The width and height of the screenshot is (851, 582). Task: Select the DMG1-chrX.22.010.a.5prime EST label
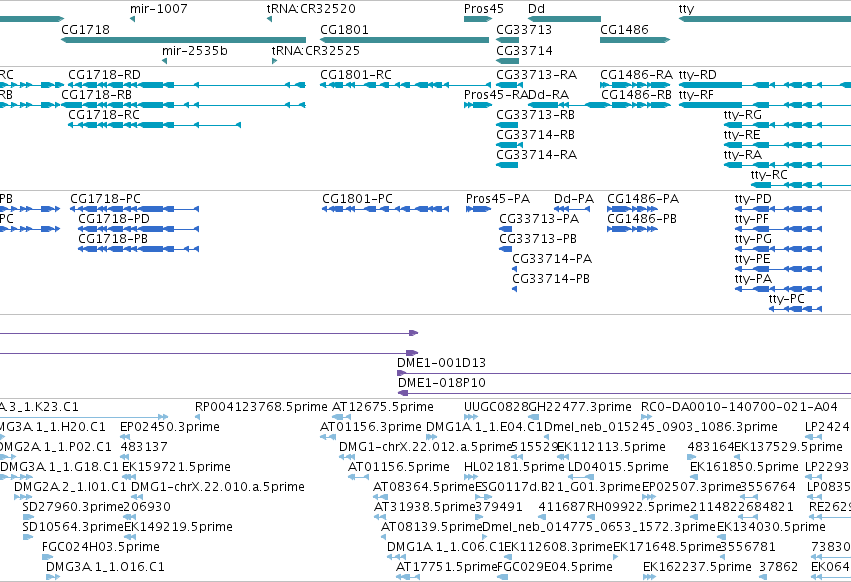click(218, 487)
